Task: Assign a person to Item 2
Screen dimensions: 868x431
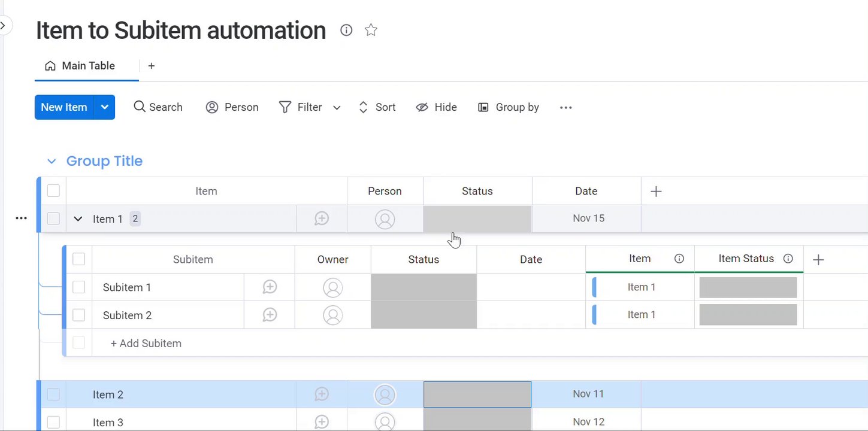Action: tap(385, 395)
